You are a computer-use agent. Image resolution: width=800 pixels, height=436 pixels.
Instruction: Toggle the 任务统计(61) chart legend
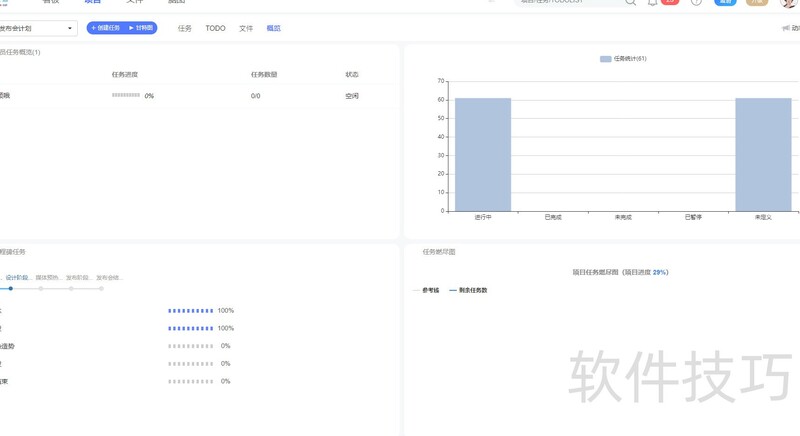(623, 59)
